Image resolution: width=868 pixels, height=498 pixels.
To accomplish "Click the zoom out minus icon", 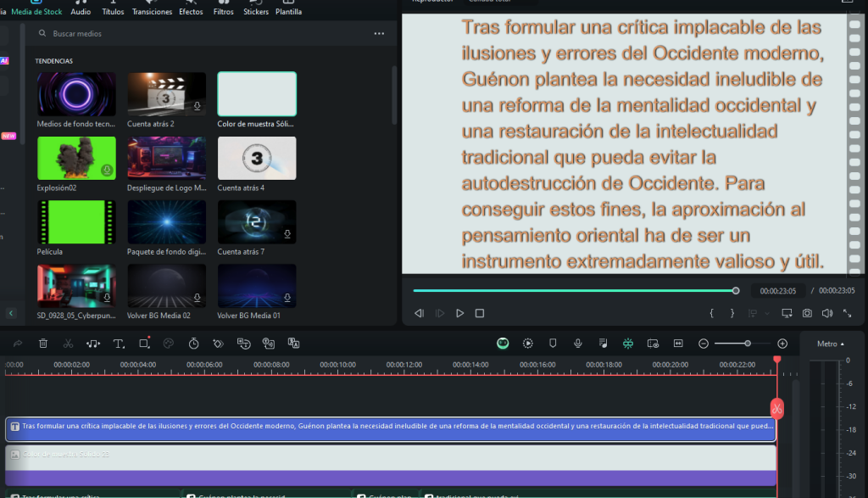I will [x=704, y=344].
